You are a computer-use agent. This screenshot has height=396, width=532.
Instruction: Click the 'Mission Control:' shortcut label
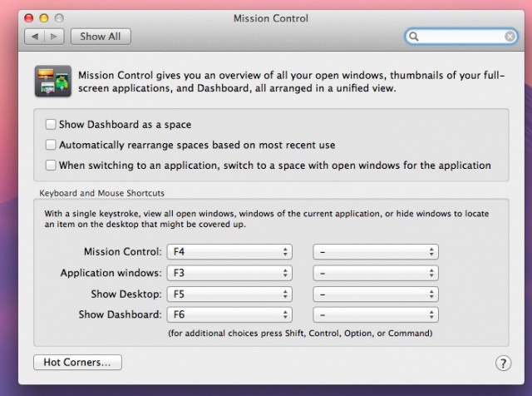tap(123, 252)
